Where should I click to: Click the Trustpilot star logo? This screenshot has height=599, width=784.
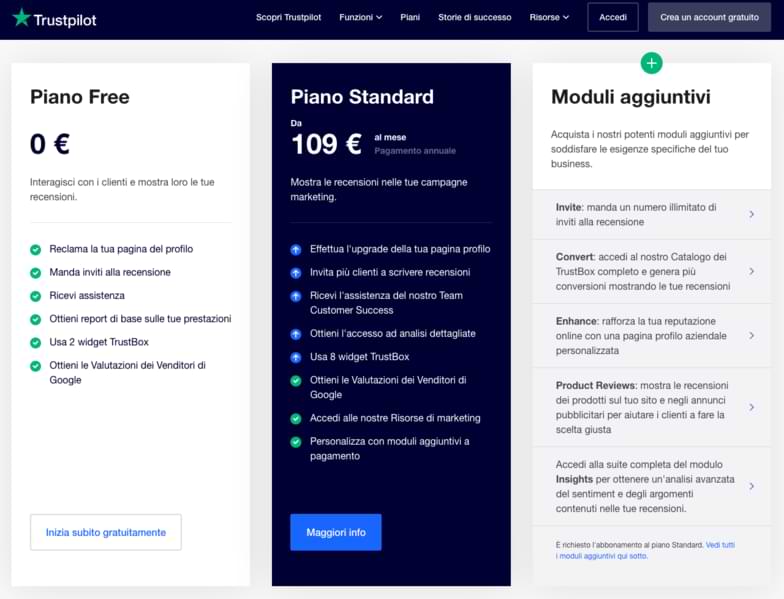coord(22,18)
